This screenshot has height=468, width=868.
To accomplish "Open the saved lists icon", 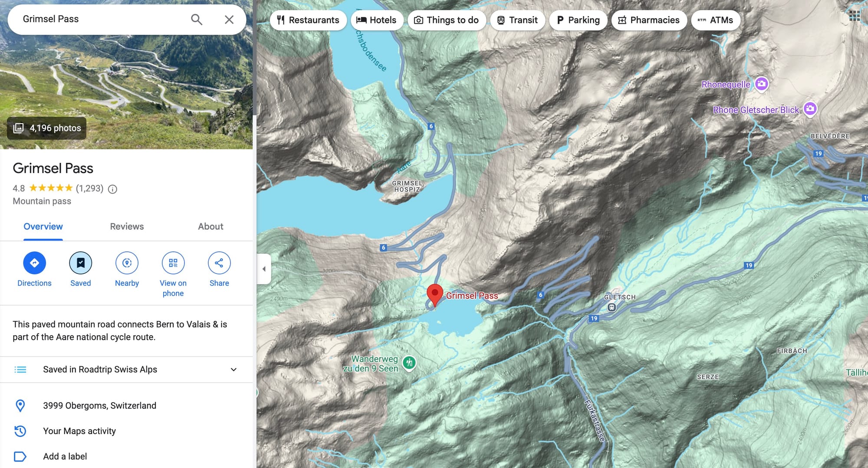I will coord(20,369).
